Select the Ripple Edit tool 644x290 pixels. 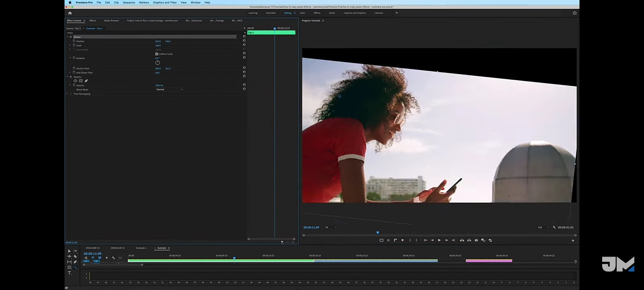click(69, 256)
